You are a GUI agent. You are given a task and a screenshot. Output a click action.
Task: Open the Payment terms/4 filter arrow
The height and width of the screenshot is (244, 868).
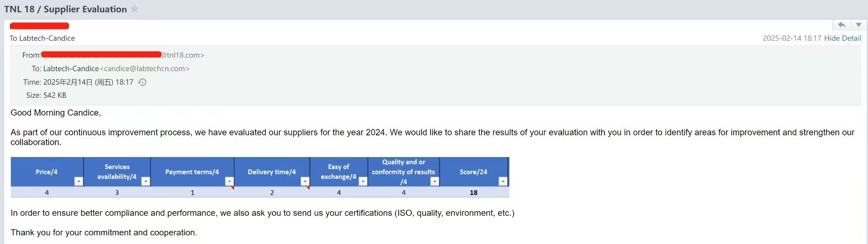[x=229, y=182]
